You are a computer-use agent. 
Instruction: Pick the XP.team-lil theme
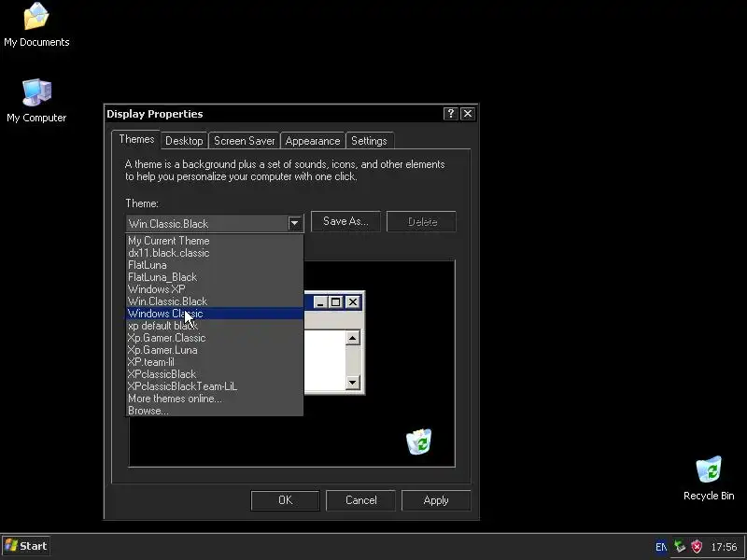[215, 362]
